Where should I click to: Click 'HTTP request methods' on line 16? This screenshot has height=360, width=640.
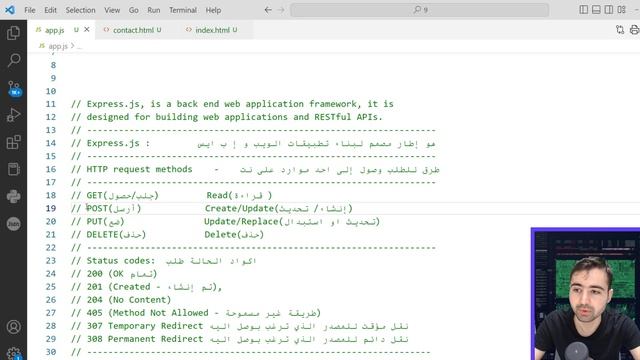click(x=139, y=169)
